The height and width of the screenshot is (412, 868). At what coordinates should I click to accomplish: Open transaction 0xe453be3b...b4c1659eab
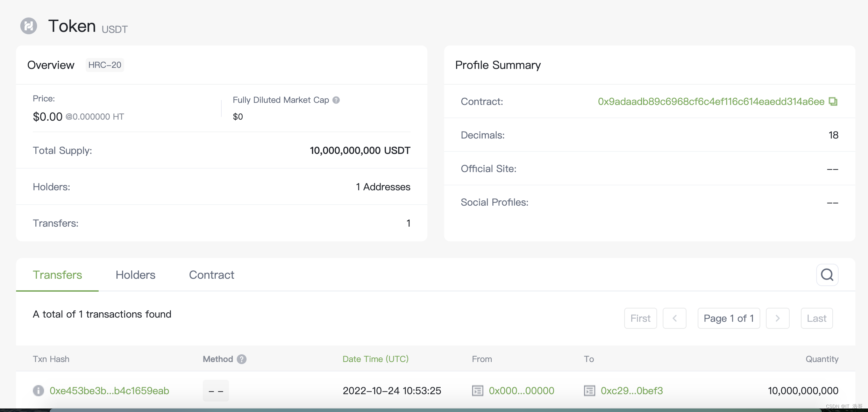tap(109, 391)
